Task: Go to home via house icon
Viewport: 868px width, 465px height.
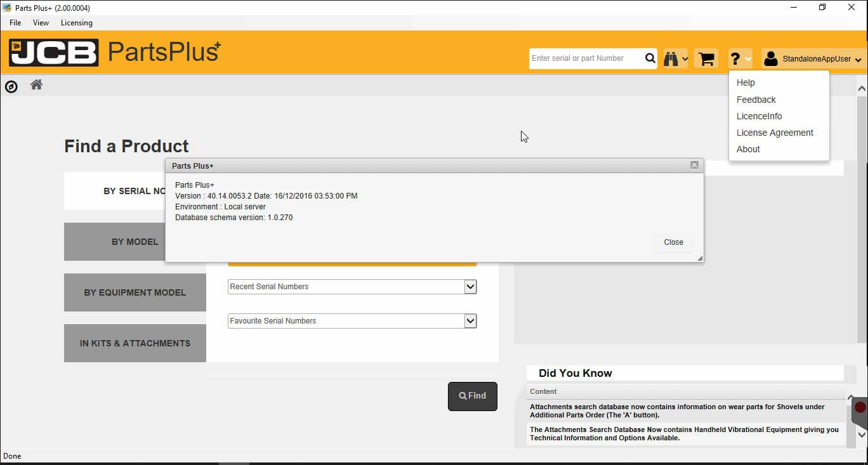Action: 36,84
